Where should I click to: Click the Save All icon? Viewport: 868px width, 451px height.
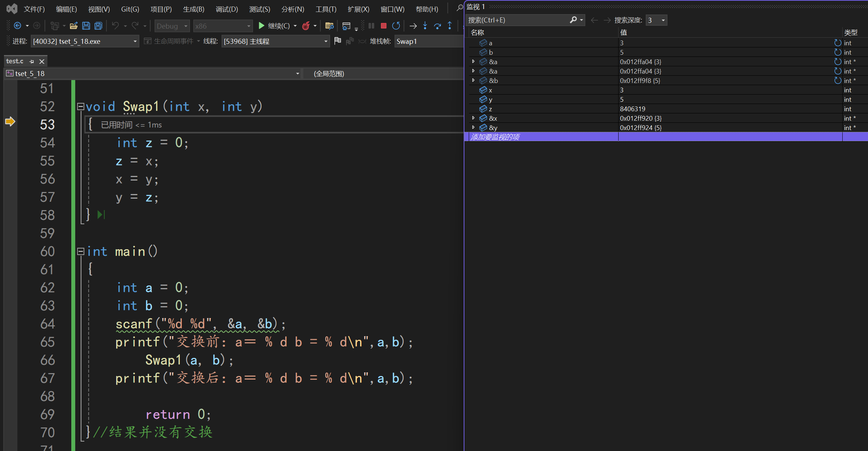(98, 26)
